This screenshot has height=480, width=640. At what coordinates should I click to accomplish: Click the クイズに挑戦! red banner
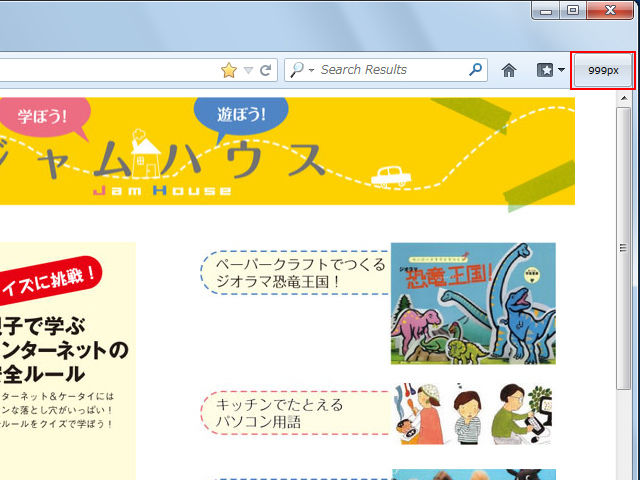[49, 280]
